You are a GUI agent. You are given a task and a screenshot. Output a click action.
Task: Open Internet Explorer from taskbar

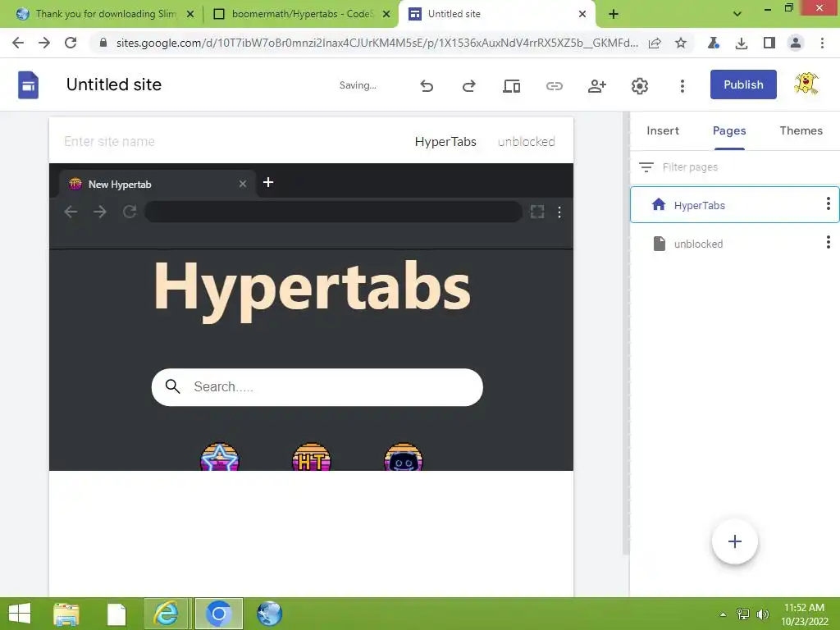coord(166,614)
